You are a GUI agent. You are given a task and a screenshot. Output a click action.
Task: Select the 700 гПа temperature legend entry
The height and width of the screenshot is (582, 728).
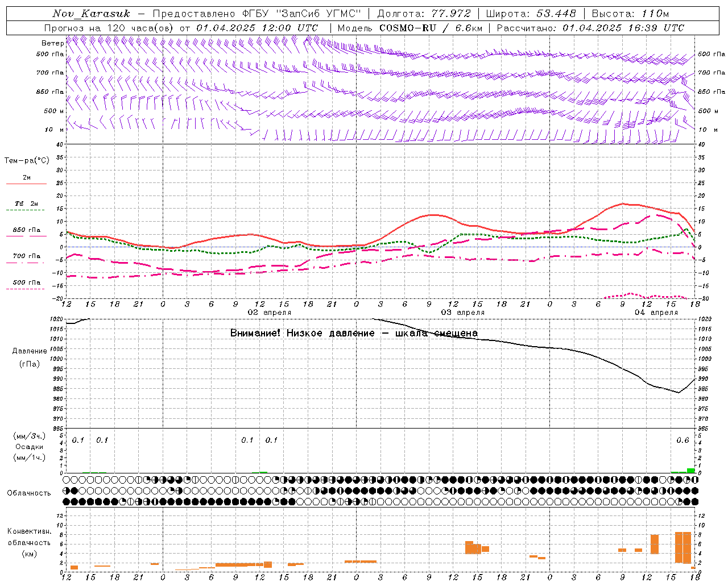27,256
